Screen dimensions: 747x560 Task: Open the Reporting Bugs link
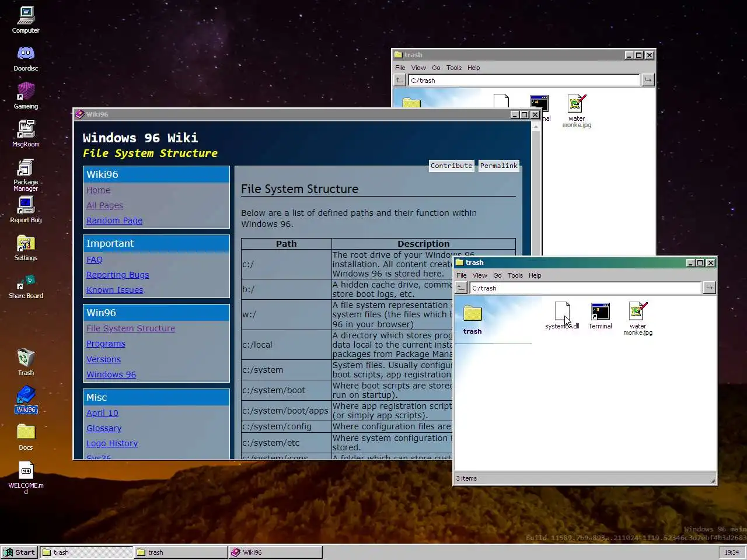click(x=117, y=275)
